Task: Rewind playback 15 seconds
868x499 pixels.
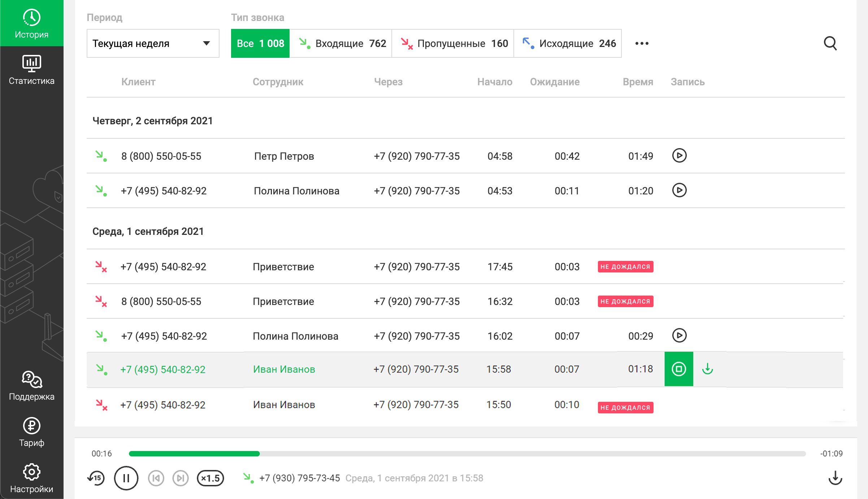Action: click(96, 478)
